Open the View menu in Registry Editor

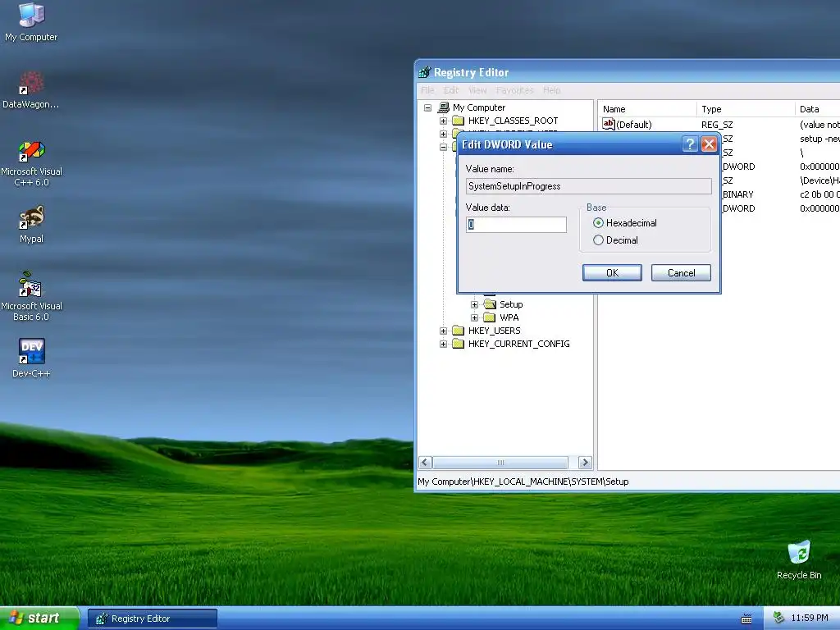point(477,90)
